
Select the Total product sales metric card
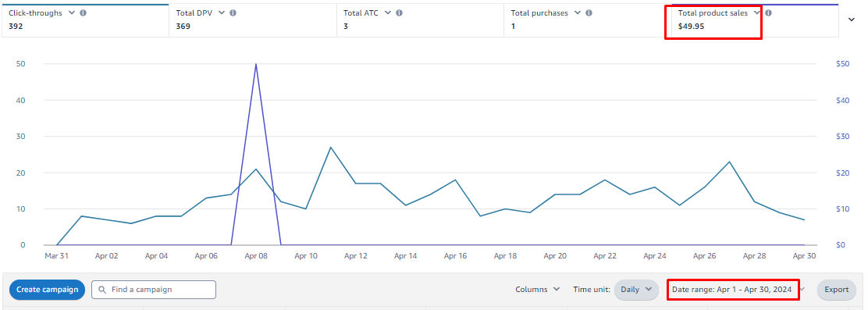755,20
